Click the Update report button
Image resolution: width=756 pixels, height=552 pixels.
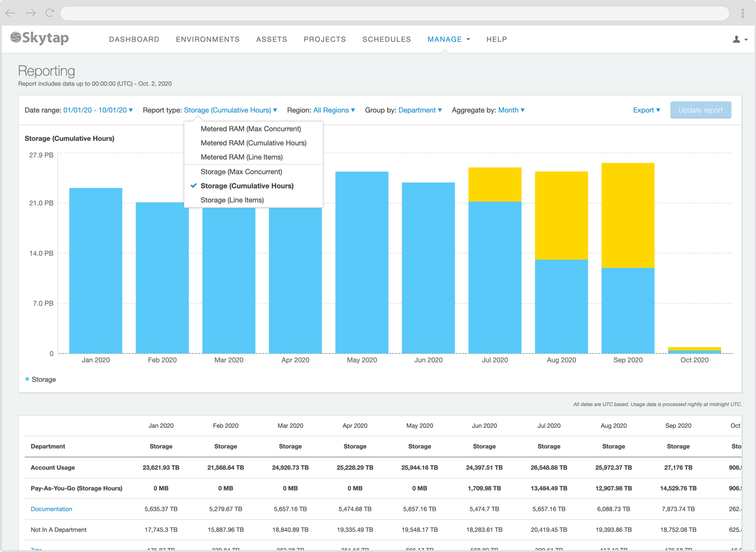click(x=700, y=110)
